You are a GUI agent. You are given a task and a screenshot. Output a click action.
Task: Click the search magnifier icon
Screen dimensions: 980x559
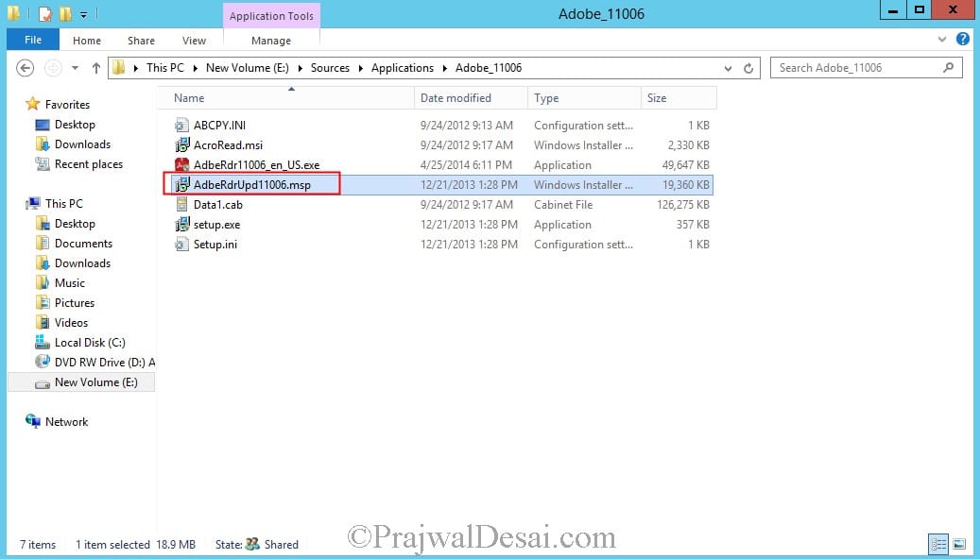point(948,67)
